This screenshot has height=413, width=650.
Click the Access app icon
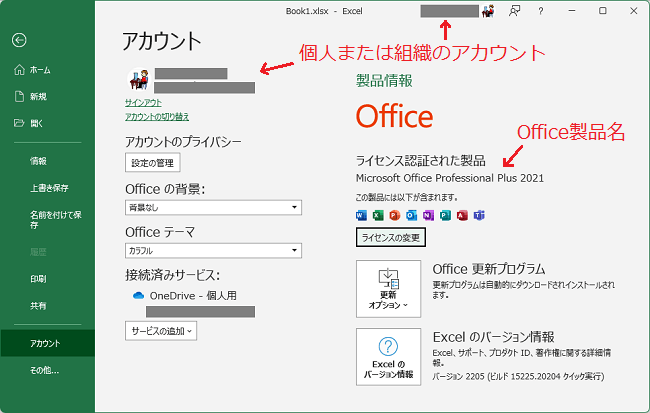462,215
